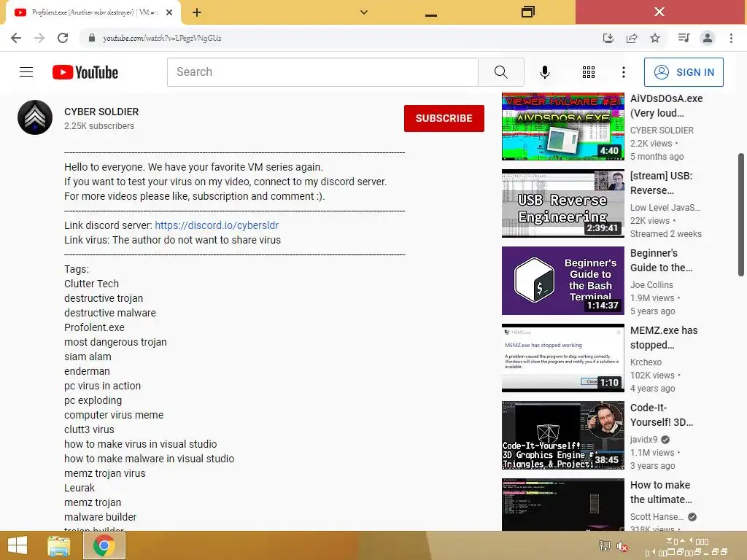Click the Chrome taskbar icon

point(104,545)
